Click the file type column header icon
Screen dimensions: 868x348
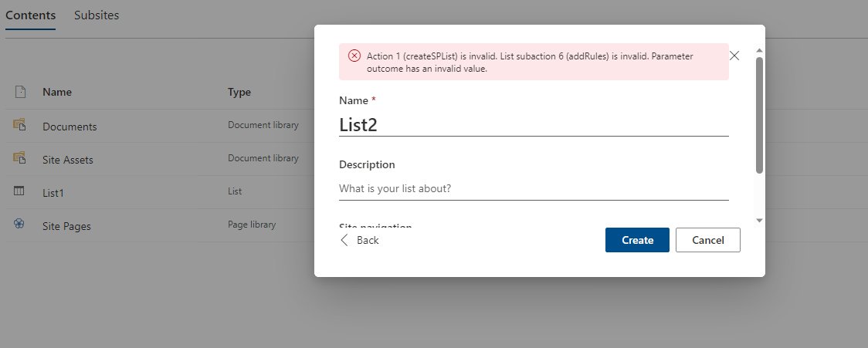coord(20,92)
